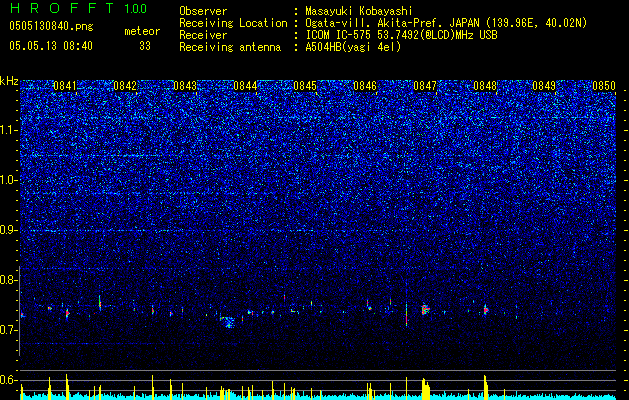The width and height of the screenshot is (629, 400).
Task: Click the tall yellow intensity peak at 0848
Action: [485, 386]
